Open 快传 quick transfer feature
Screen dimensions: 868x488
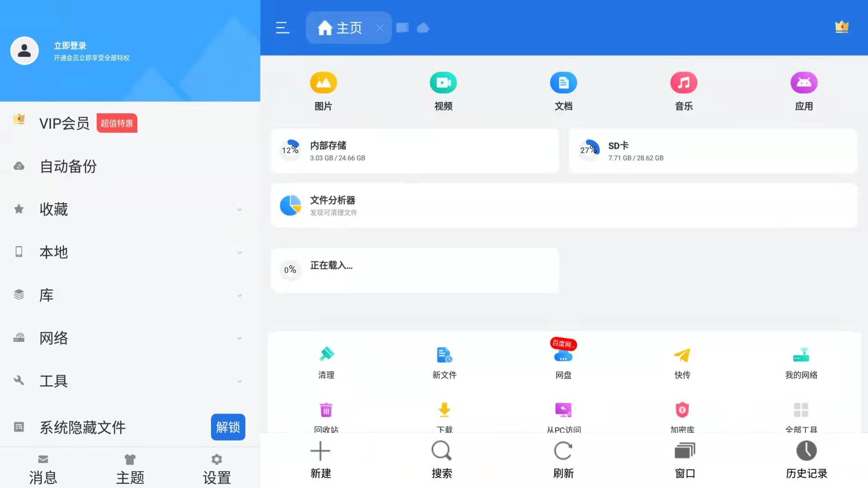click(682, 361)
